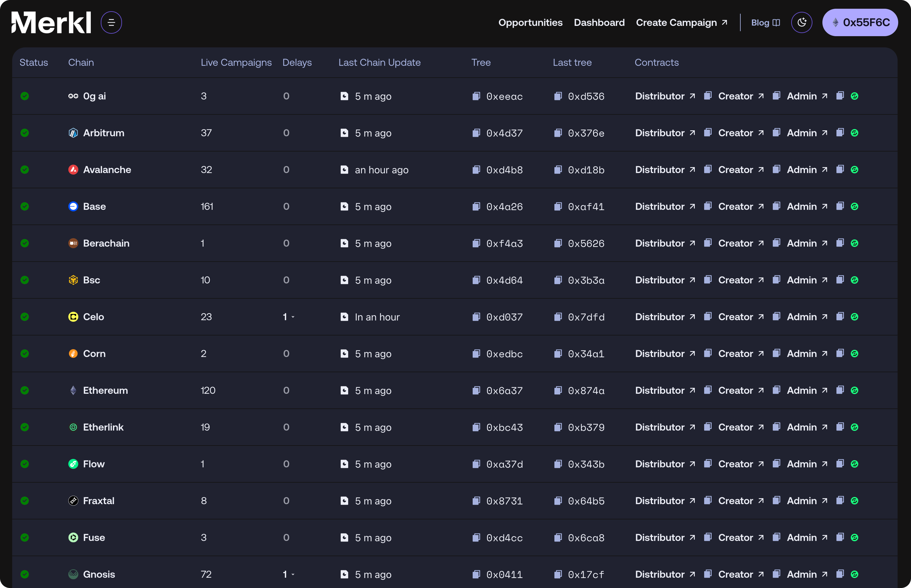The width and height of the screenshot is (911, 588).
Task: Toggle dark mode with the moon icon
Action: 802,22
